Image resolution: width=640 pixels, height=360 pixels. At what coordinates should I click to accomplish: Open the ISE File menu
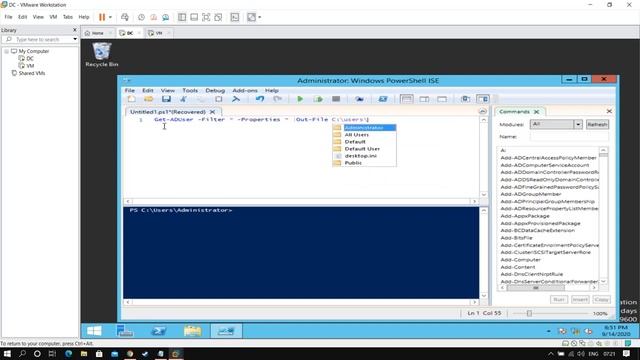tap(130, 90)
